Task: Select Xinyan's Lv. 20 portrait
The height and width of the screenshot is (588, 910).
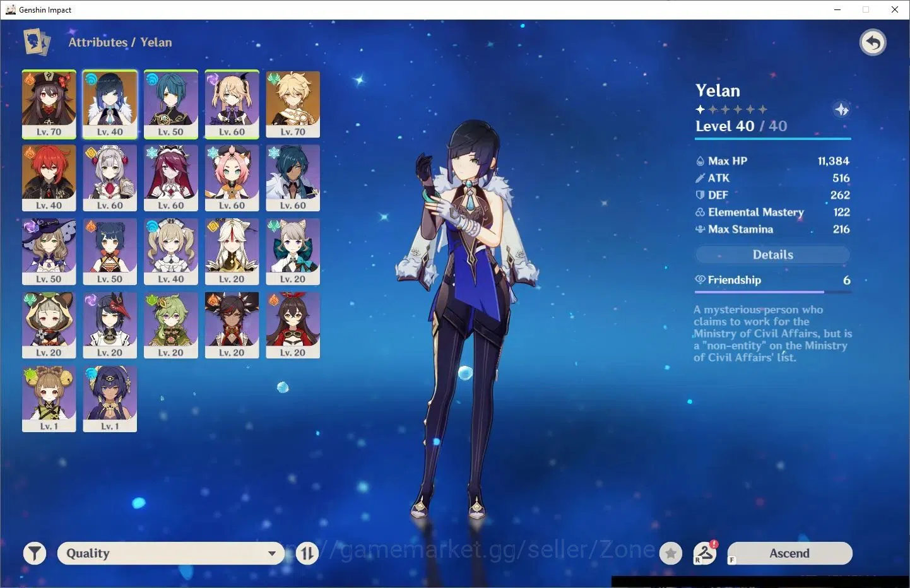Action: [x=232, y=325]
